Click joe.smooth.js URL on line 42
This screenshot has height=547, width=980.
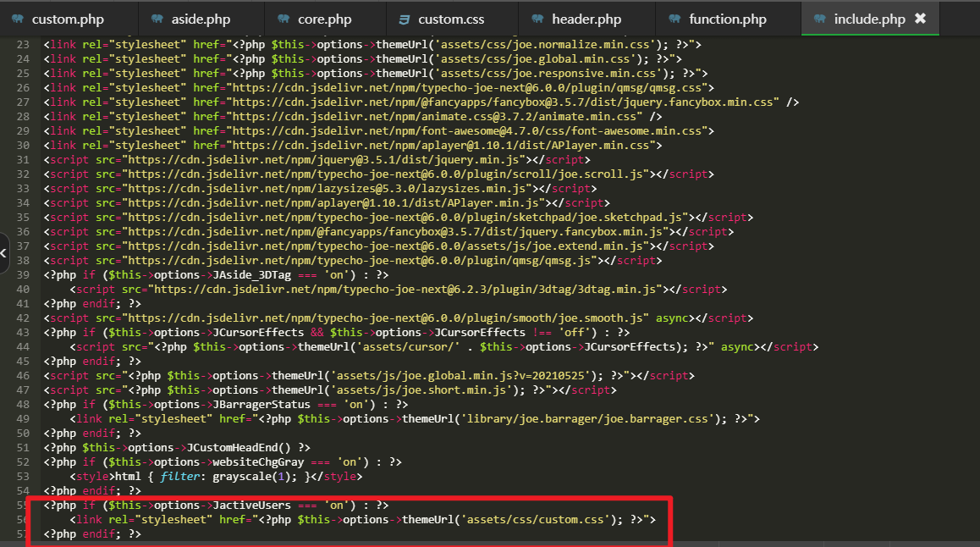tap(386, 318)
